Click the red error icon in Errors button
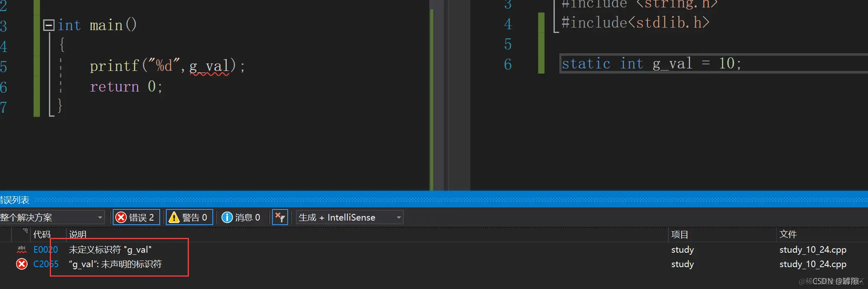 tap(121, 217)
